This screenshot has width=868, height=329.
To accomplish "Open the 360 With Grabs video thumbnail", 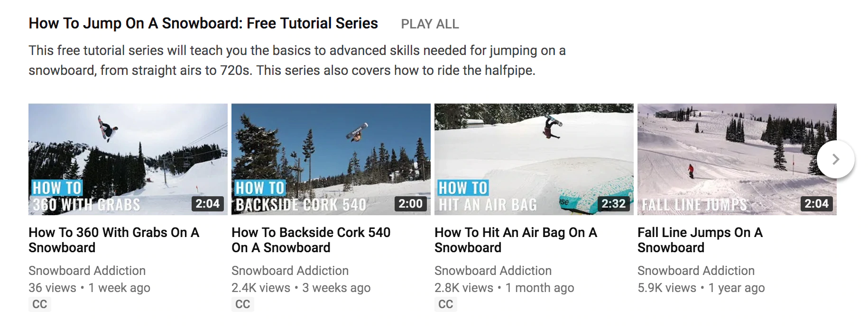I will pyautogui.click(x=128, y=159).
